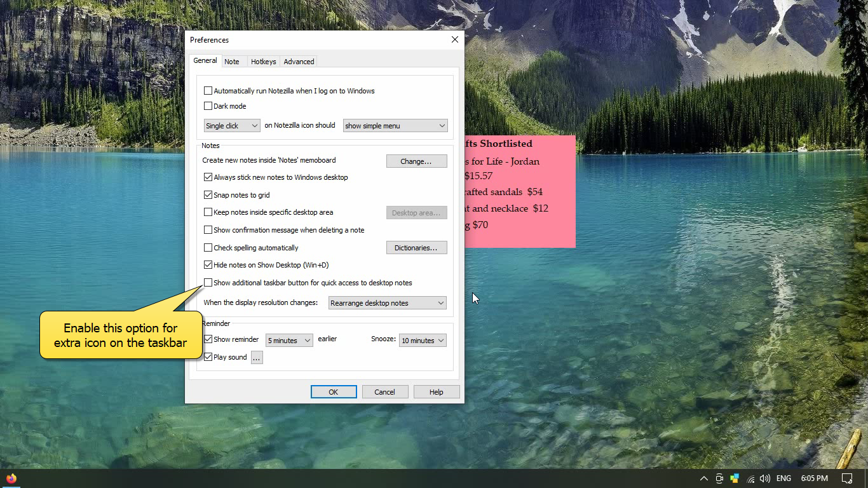Screen dimensions: 868x488
Task: Open the volume speaker tray icon
Action: [765, 478]
